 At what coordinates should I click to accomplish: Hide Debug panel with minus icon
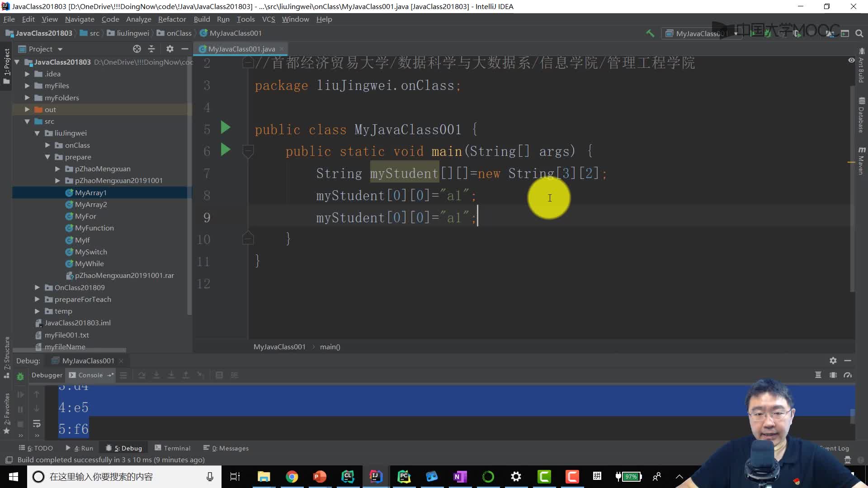pyautogui.click(x=848, y=361)
